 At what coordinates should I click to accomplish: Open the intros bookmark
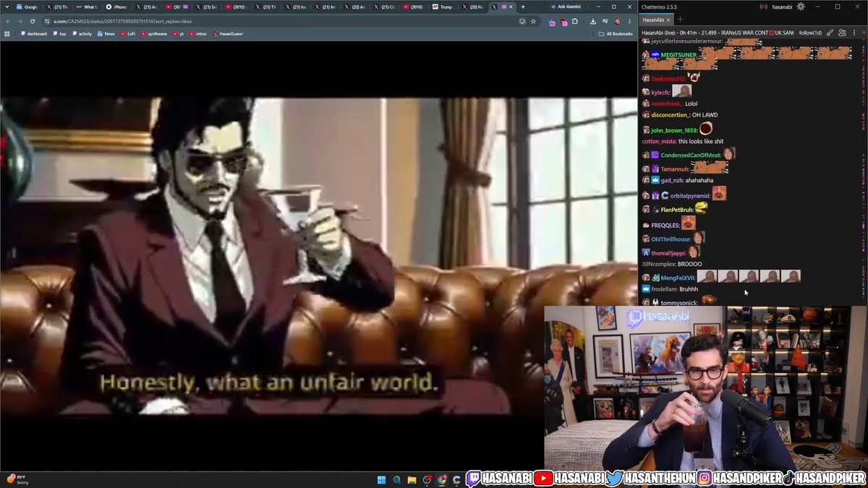(x=198, y=33)
